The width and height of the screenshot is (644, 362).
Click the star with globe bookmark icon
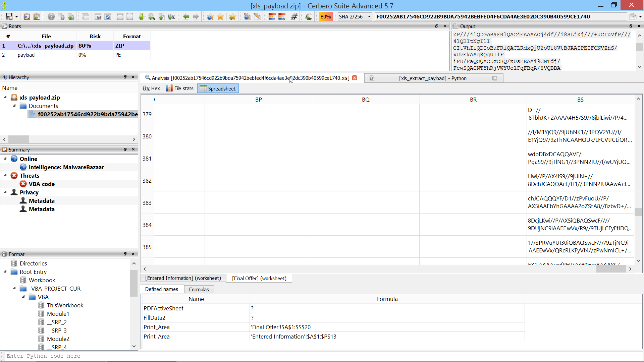[x=210, y=16]
